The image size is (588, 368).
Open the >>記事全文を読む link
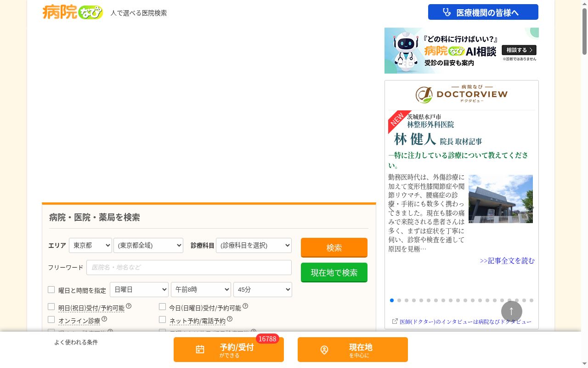pos(507,261)
